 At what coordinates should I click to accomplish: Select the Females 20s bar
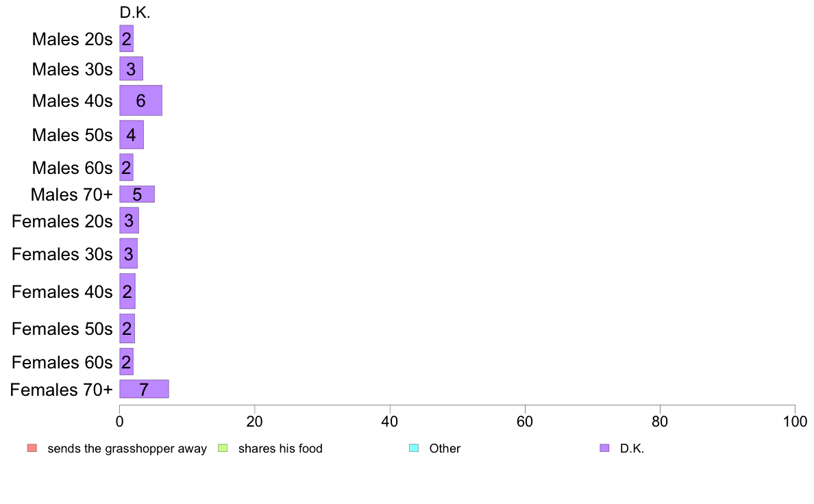pyautogui.click(x=129, y=220)
